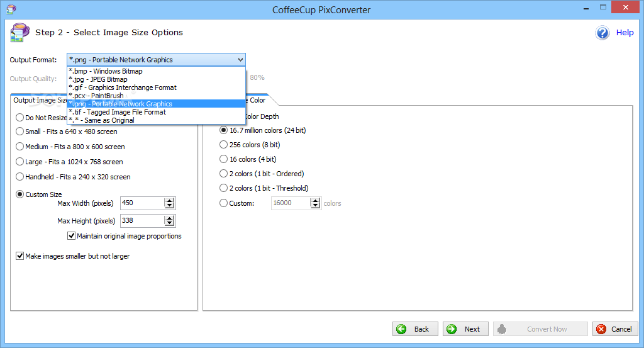
Task: Click the coffee cup wizard icon beside Step 2
Action: pyautogui.click(x=19, y=33)
